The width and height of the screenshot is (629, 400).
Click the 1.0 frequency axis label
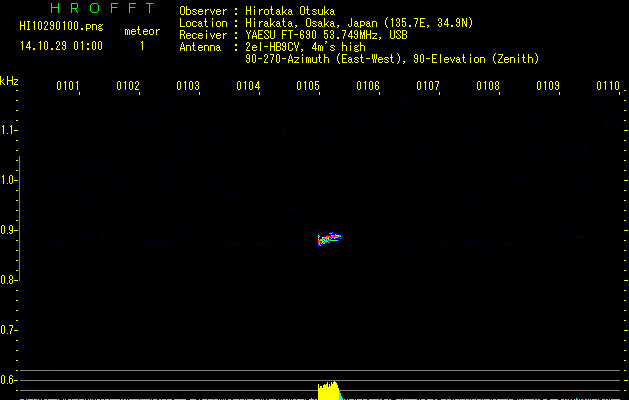pyautogui.click(x=8, y=180)
